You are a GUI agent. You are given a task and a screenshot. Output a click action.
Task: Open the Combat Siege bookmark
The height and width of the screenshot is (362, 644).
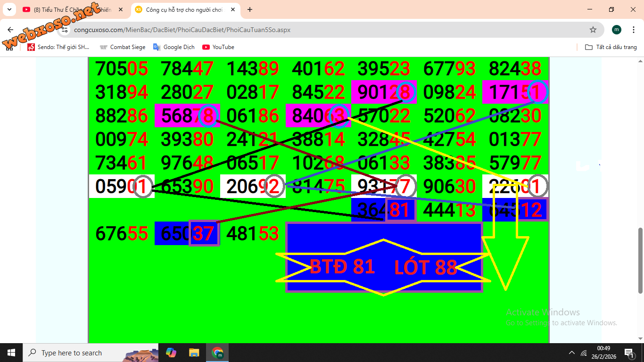coord(122,47)
